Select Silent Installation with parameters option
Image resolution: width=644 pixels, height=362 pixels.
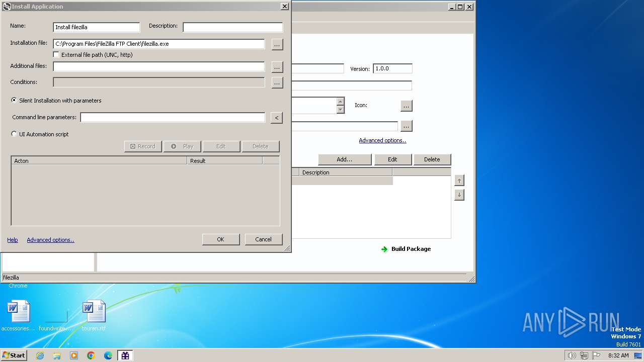point(14,100)
